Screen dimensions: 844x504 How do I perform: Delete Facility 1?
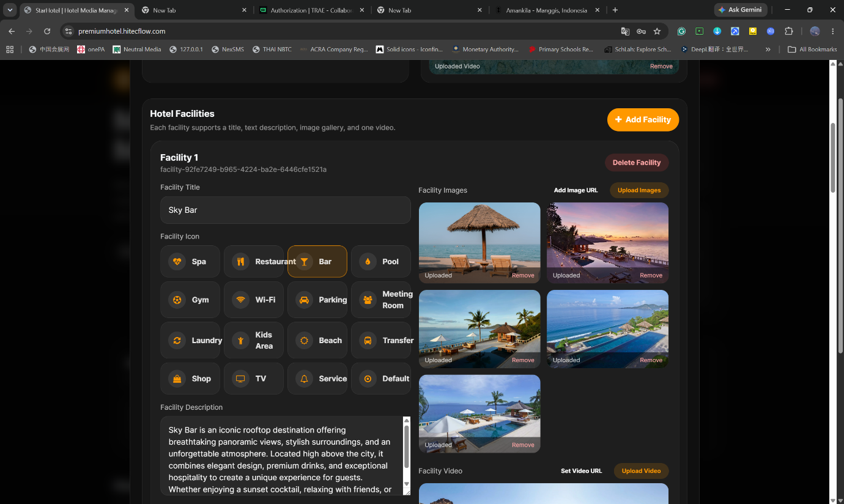pos(637,163)
